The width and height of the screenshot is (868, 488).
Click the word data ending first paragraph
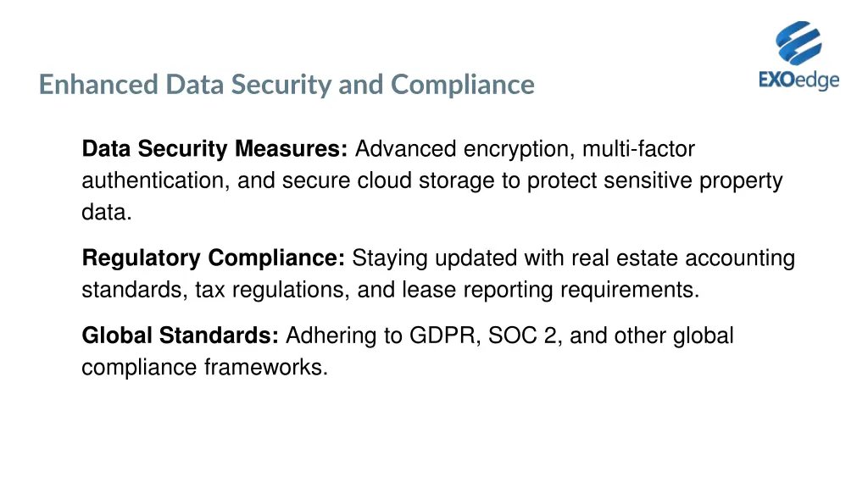click(x=105, y=213)
